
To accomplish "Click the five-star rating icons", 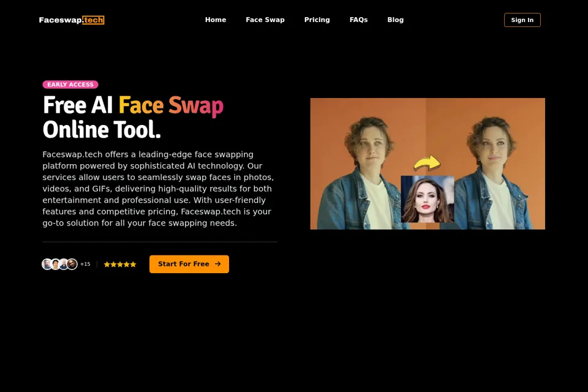I will coord(120,265).
